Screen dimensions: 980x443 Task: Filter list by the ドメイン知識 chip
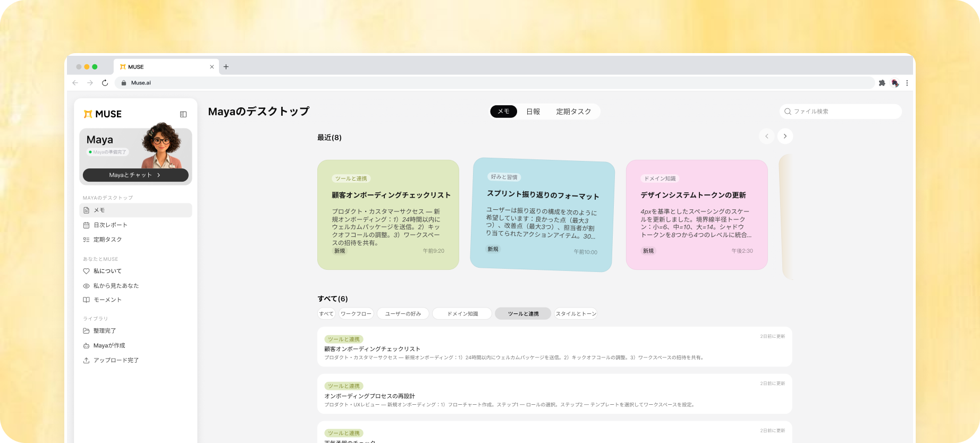coord(462,314)
